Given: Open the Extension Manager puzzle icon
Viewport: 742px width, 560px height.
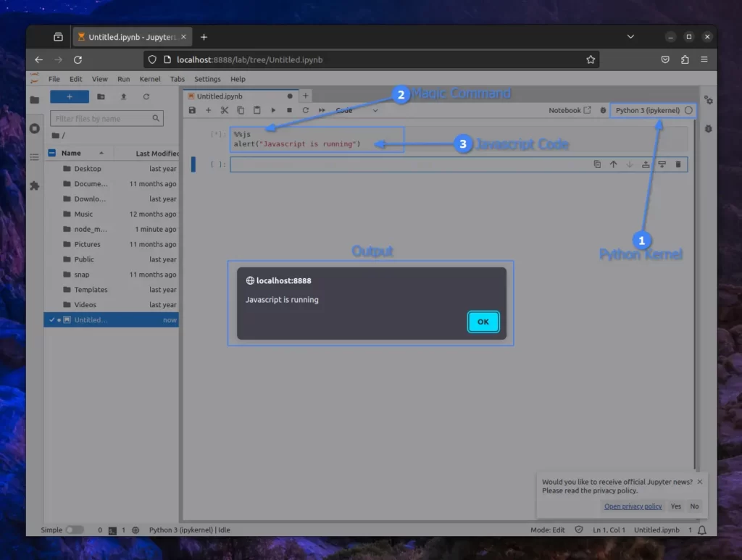Looking at the screenshot, I should tap(35, 186).
